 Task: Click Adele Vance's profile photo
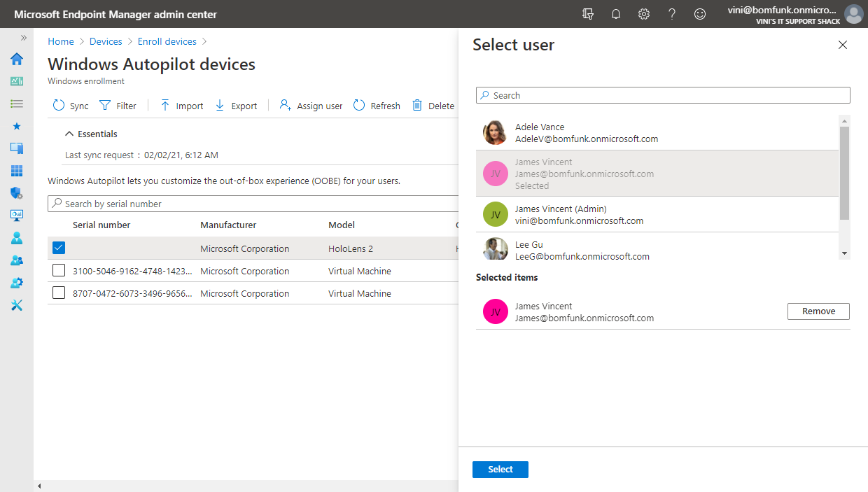495,132
